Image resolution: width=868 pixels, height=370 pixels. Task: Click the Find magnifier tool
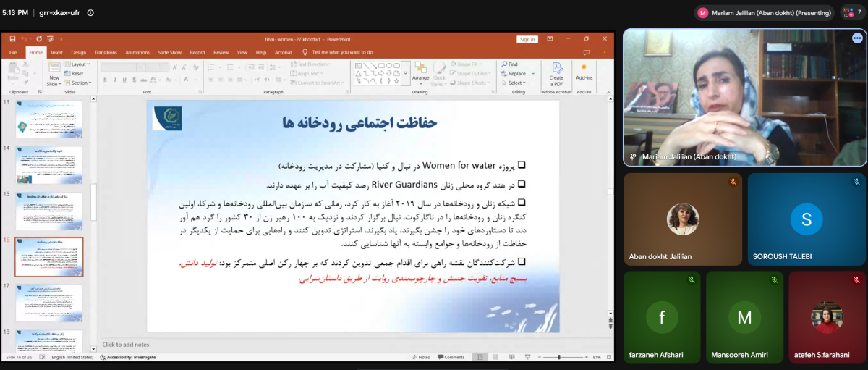point(510,64)
